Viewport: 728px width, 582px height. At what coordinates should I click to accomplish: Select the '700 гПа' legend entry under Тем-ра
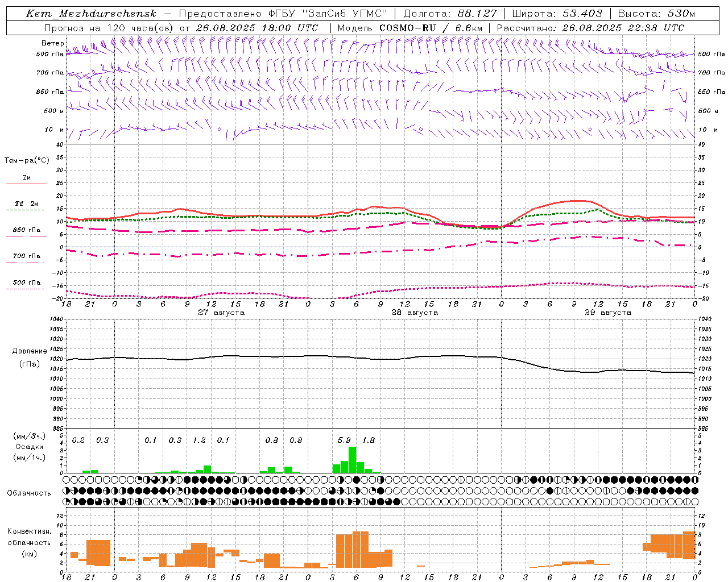[27, 256]
